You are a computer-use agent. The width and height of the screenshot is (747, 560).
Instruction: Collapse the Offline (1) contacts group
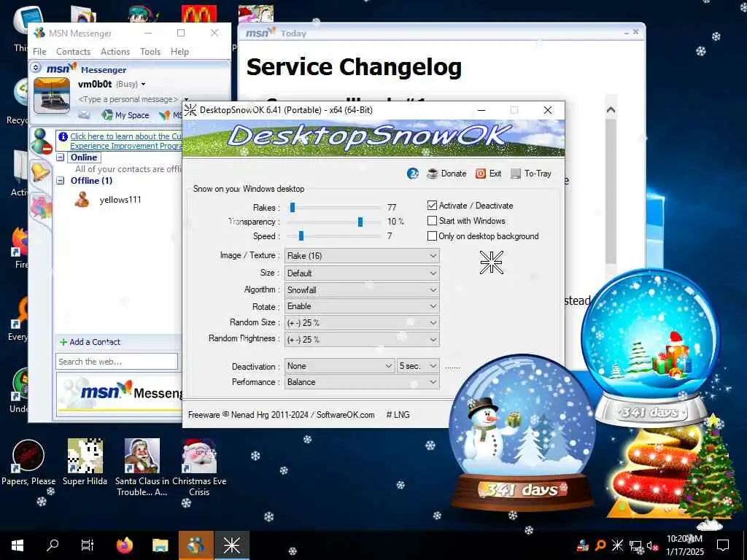[x=61, y=181]
